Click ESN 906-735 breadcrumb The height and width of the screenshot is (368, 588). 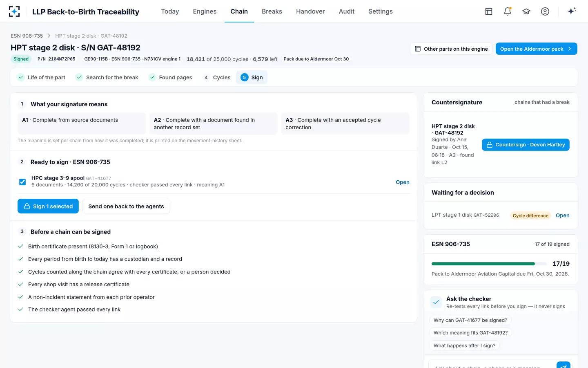tap(27, 36)
